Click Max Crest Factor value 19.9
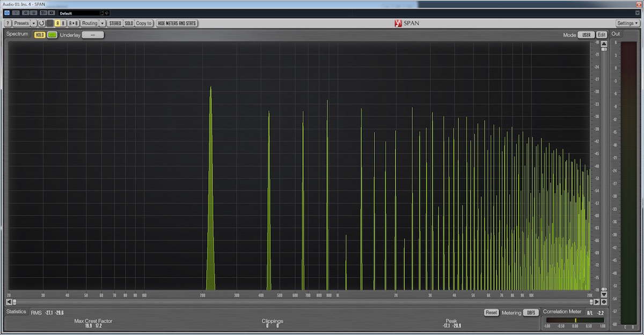Viewport: 644px width, 335px height. [x=88, y=325]
